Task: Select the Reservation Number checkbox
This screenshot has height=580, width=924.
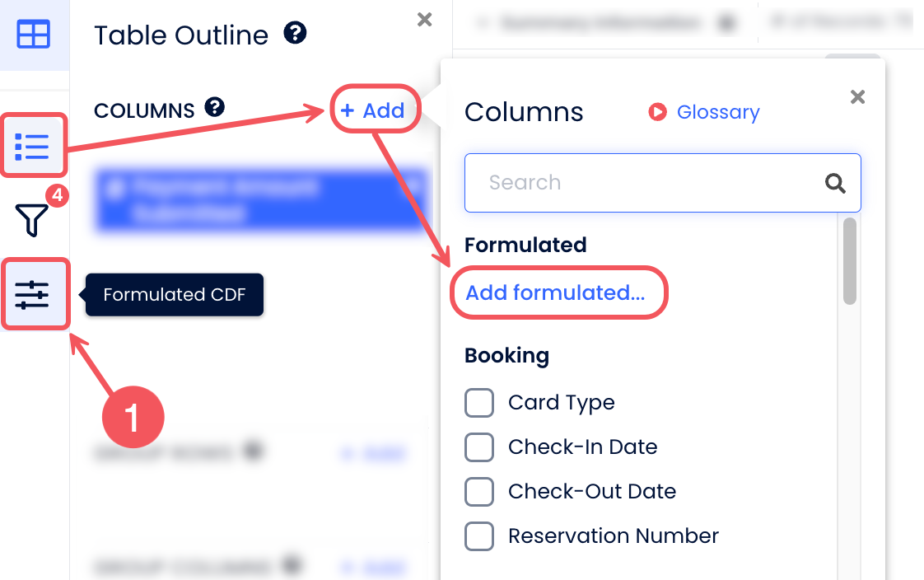Action: (479, 536)
